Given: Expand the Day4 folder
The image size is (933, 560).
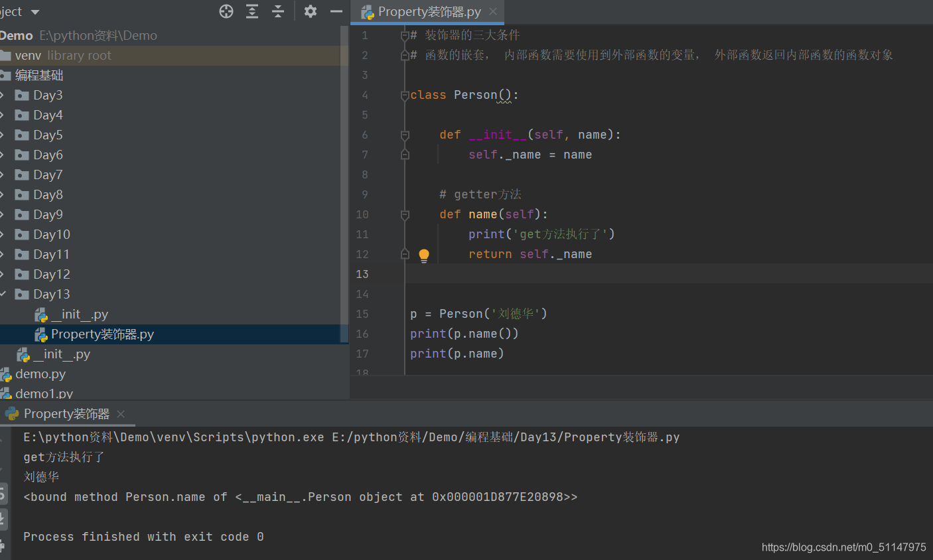Looking at the screenshot, I should point(3,115).
